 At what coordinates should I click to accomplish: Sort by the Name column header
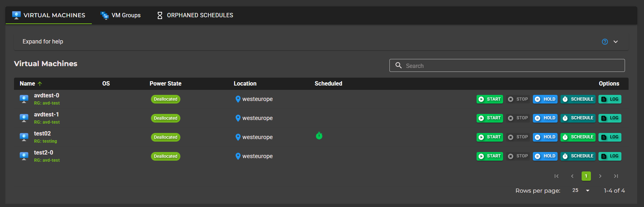coord(27,83)
